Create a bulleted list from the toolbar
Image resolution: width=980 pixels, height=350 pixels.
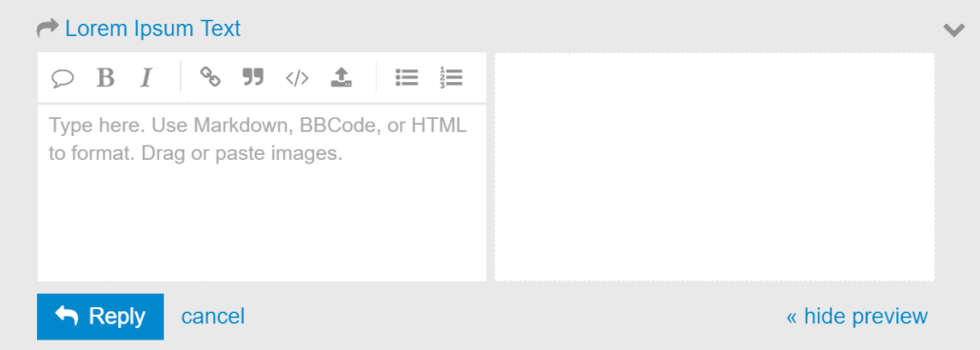406,77
